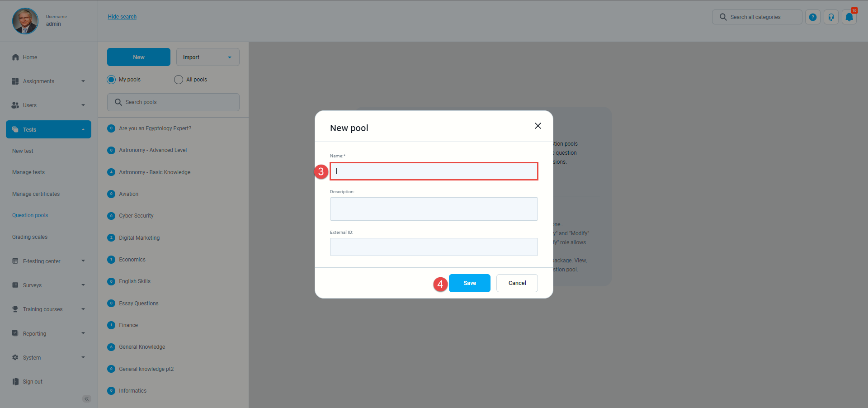This screenshot has width=868, height=408.
Task: Open the help question mark icon
Action: pyautogui.click(x=812, y=17)
